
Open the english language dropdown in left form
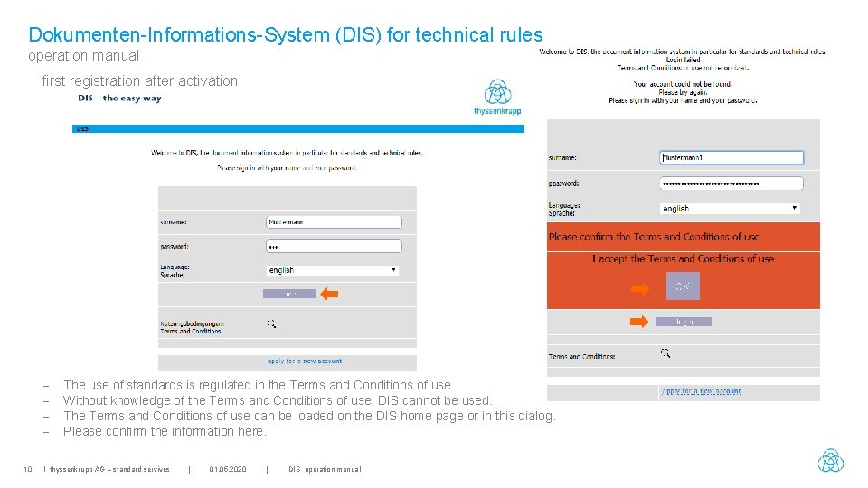(x=332, y=270)
